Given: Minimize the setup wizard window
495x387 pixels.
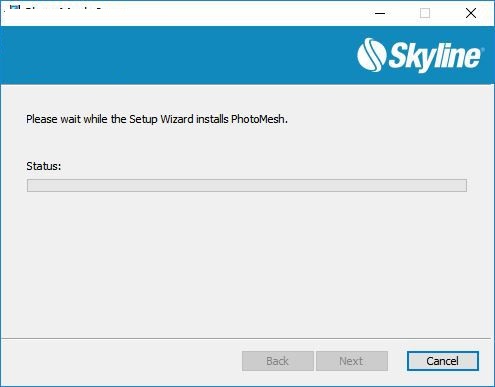Looking at the screenshot, I should [380, 13].
